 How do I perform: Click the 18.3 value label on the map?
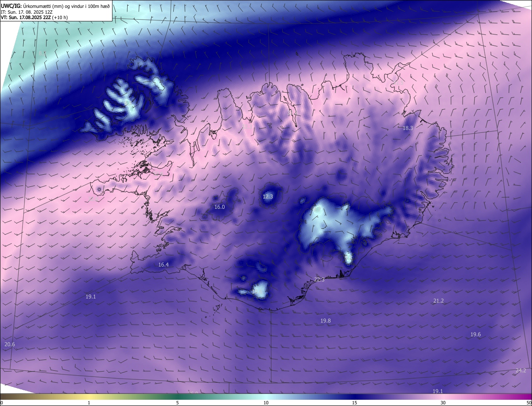pyautogui.click(x=408, y=128)
